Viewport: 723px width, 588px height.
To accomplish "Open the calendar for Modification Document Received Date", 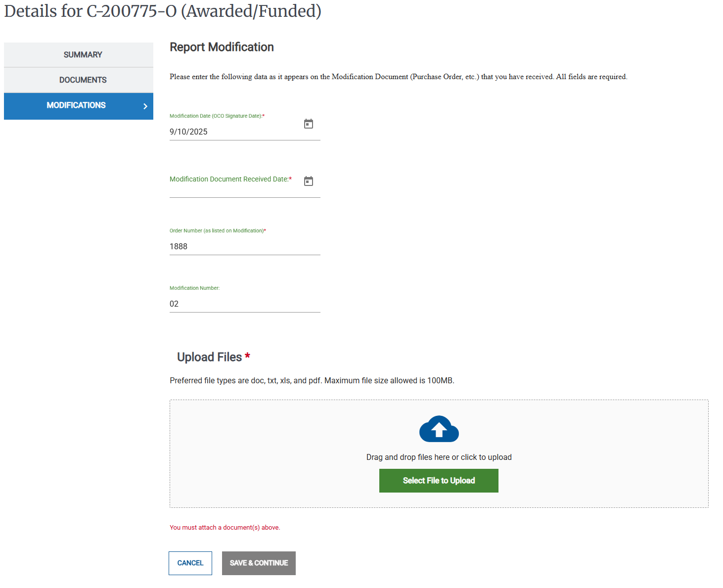I will (308, 181).
